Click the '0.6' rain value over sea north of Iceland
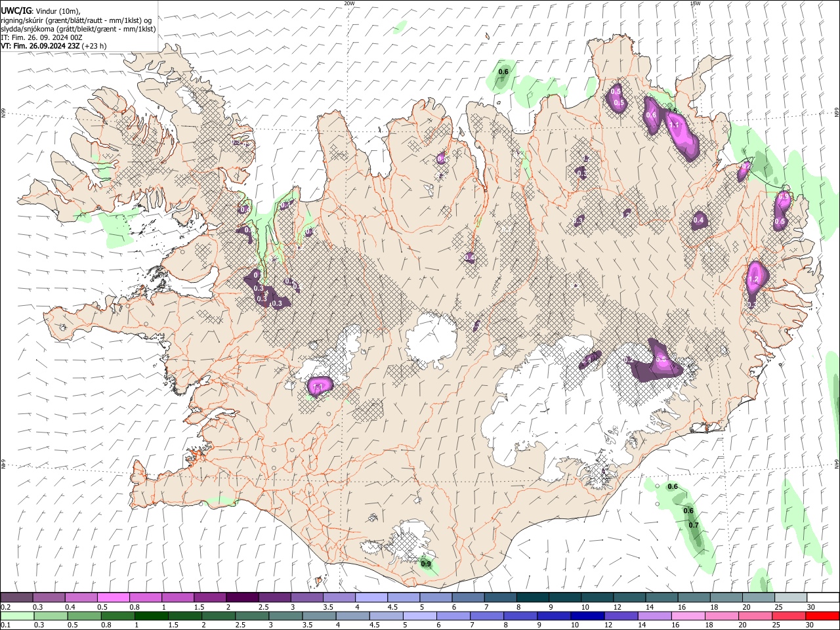840x630 pixels. coord(504,72)
